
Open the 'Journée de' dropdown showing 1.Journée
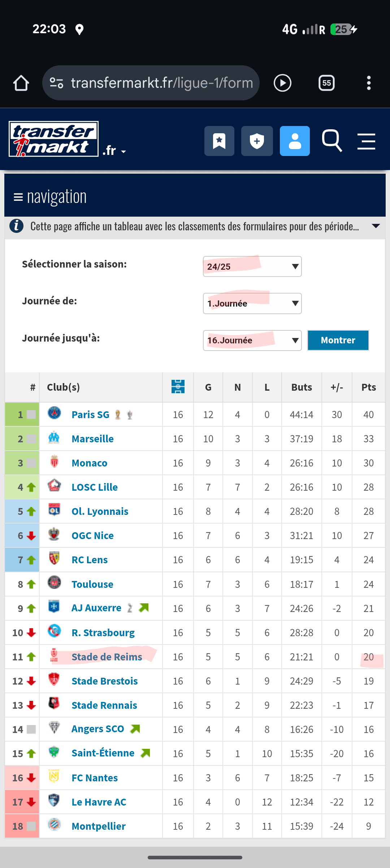252,303
